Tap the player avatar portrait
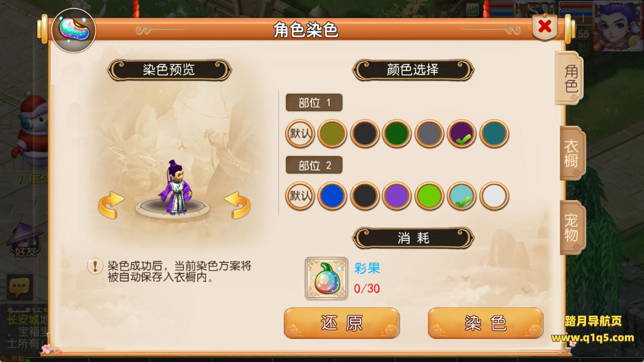This screenshot has height=362, width=644. pos(617,25)
